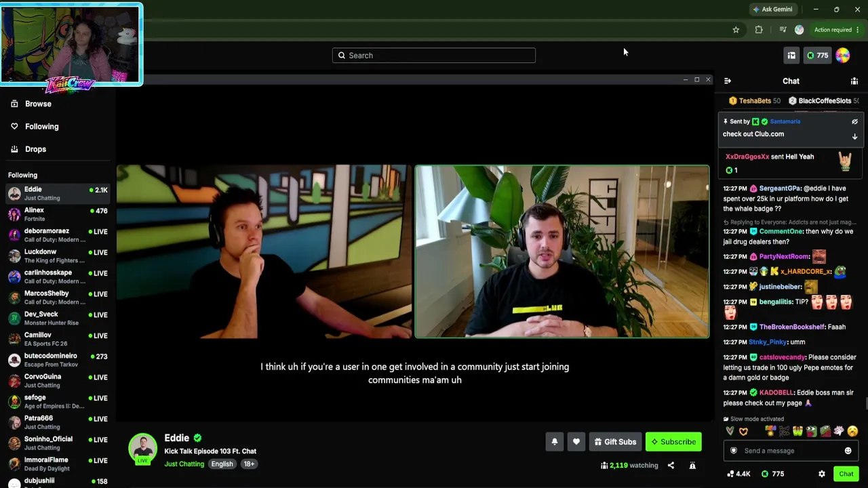The image size is (868, 488).
Task: Send message with the green Chat button
Action: click(x=846, y=474)
